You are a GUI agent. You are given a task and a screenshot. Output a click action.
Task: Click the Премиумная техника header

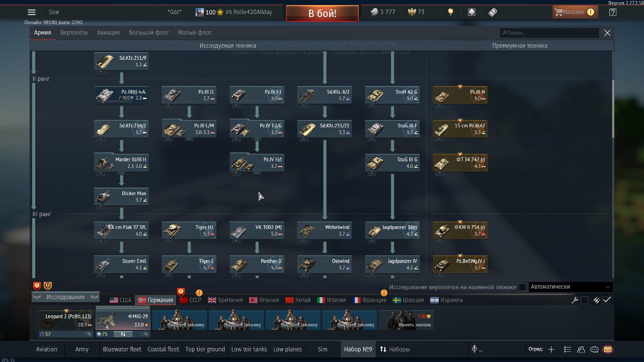coord(520,46)
